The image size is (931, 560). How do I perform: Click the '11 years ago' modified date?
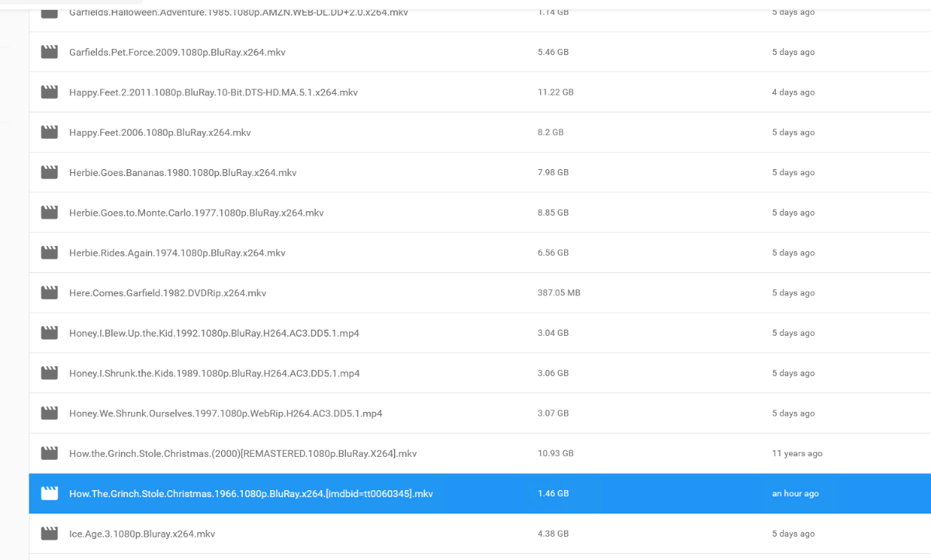coord(797,454)
